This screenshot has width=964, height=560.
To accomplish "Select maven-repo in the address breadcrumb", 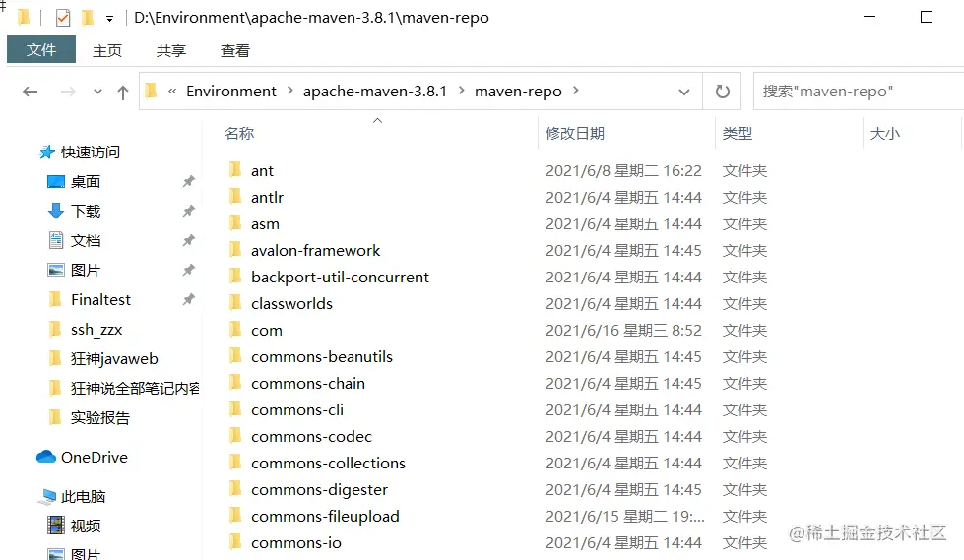I will pos(518,91).
